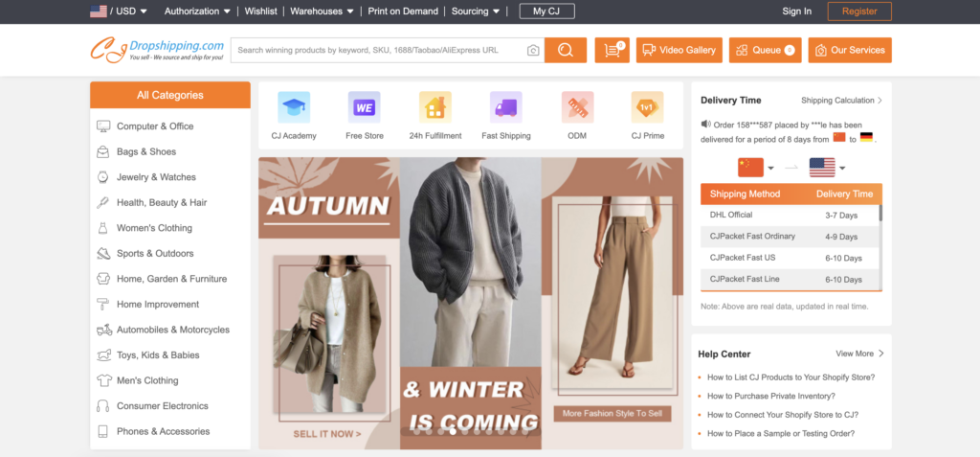Open the Video Gallery button

(x=679, y=51)
